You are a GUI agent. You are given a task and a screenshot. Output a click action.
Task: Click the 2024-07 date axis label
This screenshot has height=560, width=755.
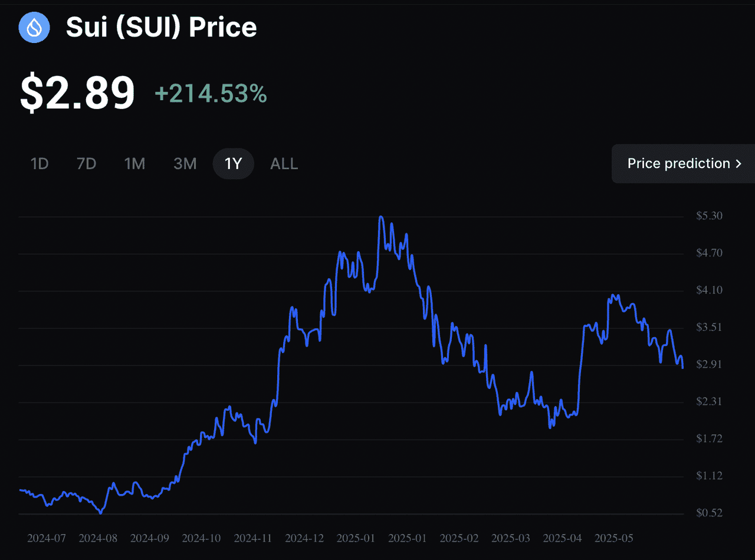[x=47, y=538]
